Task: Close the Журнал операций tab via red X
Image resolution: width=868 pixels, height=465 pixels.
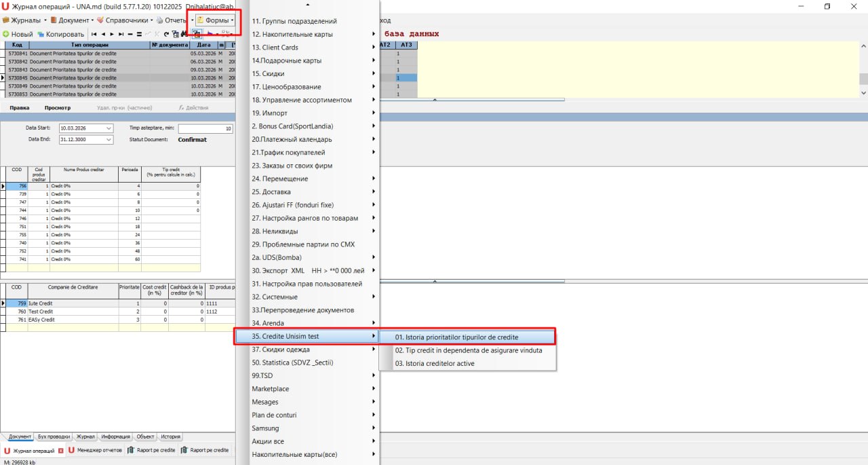Action: click(61, 450)
